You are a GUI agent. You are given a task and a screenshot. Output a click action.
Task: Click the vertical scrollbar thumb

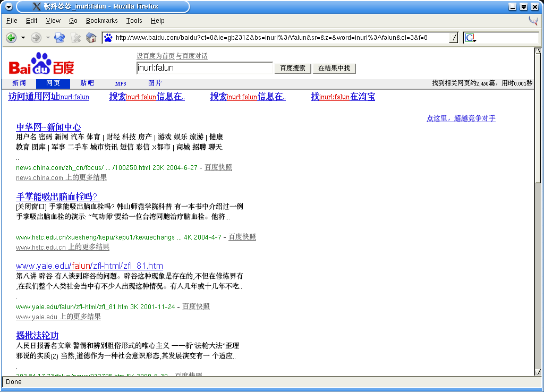[538, 119]
